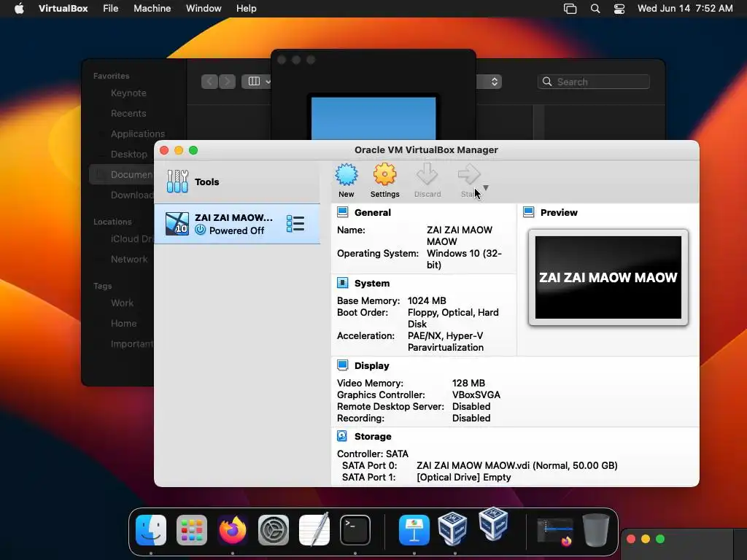
Task: Click Finder window back button
Action: [x=209, y=82]
